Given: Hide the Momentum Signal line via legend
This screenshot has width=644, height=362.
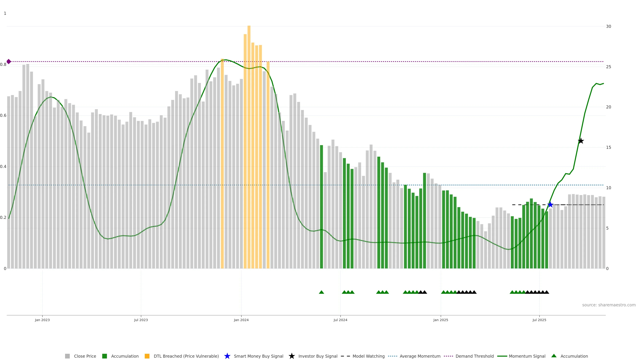Looking at the screenshot, I should click(527, 356).
